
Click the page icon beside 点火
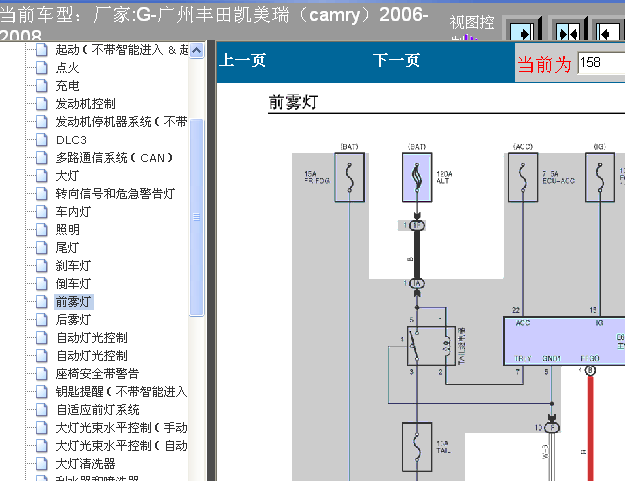(x=41, y=68)
